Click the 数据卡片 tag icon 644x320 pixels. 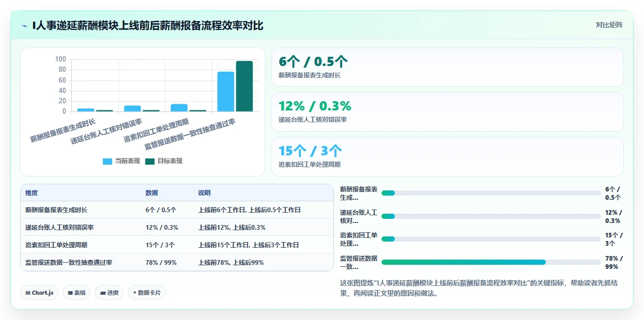tap(134, 293)
